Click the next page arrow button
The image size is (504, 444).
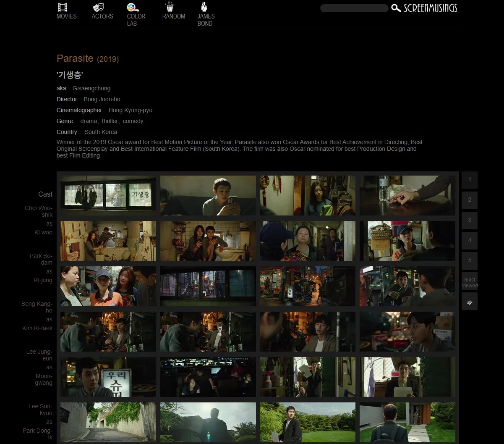pyautogui.click(x=470, y=302)
